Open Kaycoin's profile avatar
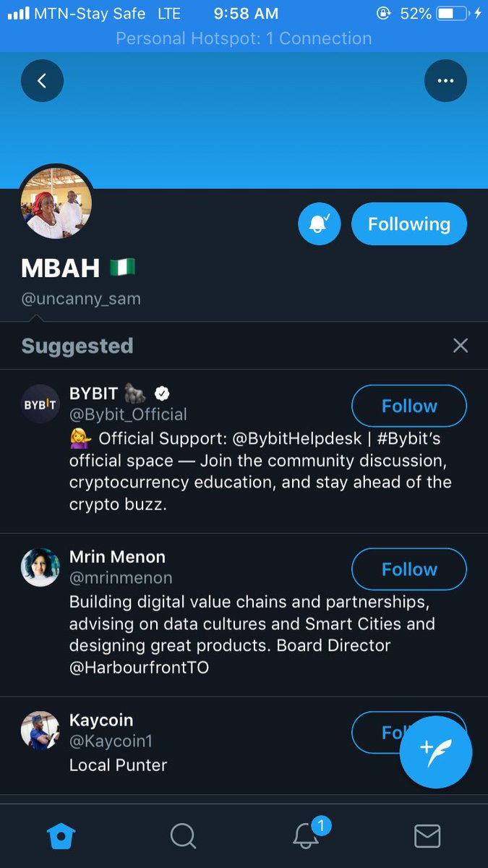 (40, 731)
